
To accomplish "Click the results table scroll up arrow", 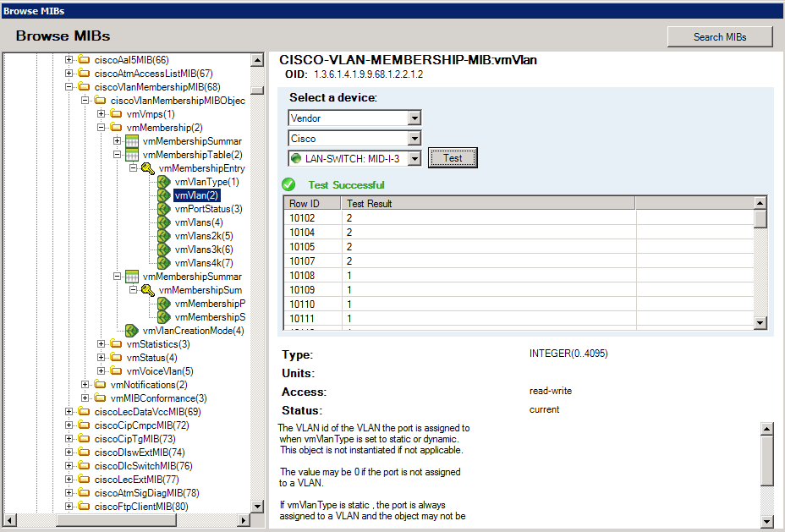I will 760,203.
